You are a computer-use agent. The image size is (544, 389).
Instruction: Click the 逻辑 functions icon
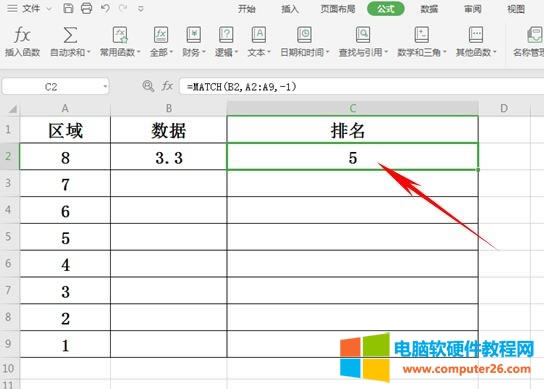[x=226, y=35]
